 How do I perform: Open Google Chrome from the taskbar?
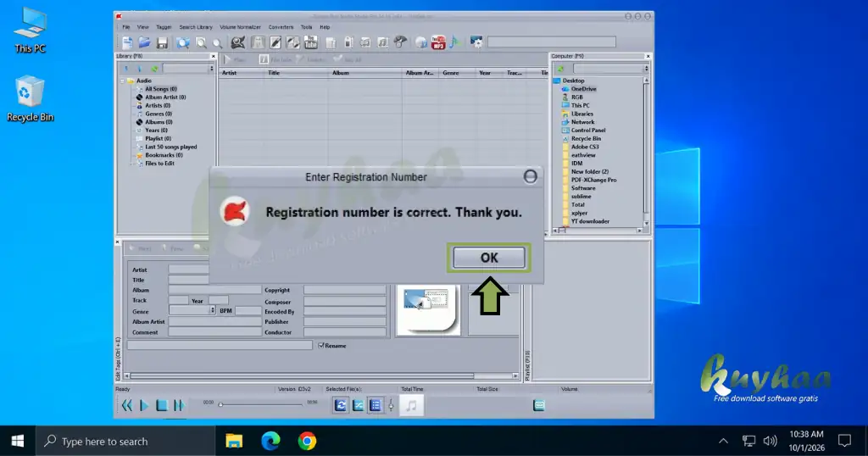pyautogui.click(x=307, y=441)
